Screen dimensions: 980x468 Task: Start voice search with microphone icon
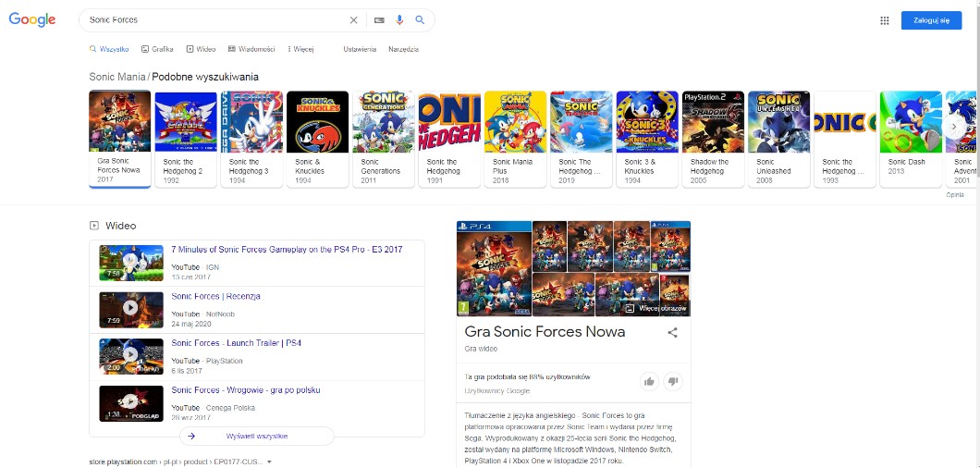[400, 20]
